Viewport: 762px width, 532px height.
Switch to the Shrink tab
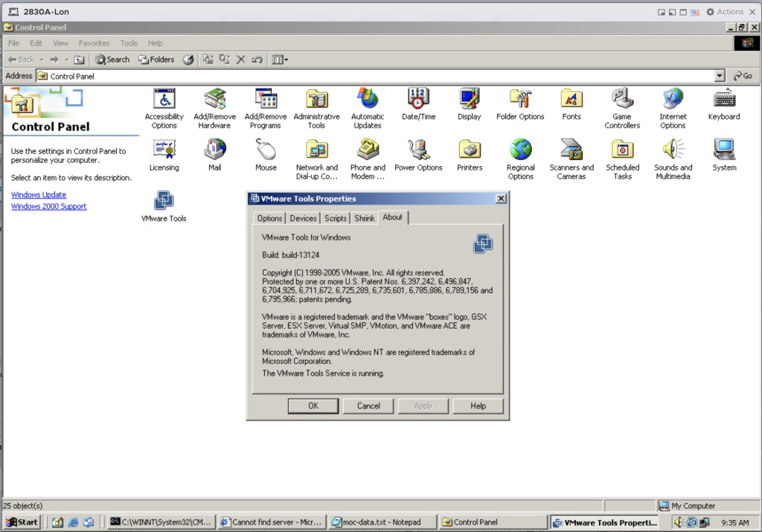point(365,218)
